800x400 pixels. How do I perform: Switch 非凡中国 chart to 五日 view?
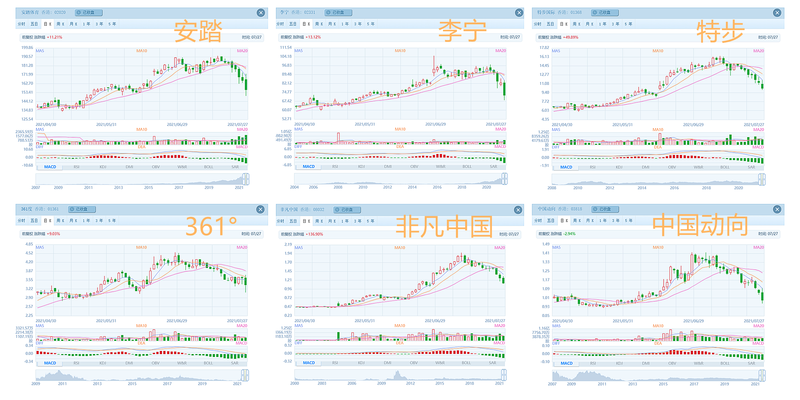[293, 220]
